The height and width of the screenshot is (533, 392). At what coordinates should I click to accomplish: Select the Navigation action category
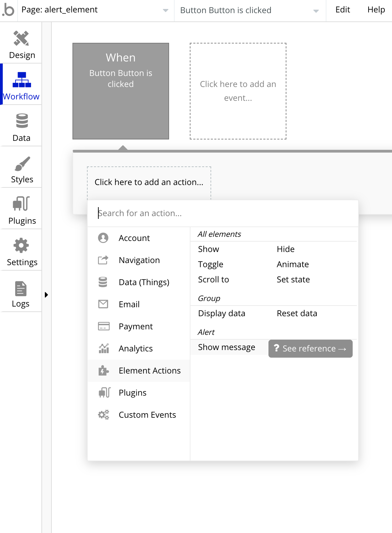coord(139,260)
